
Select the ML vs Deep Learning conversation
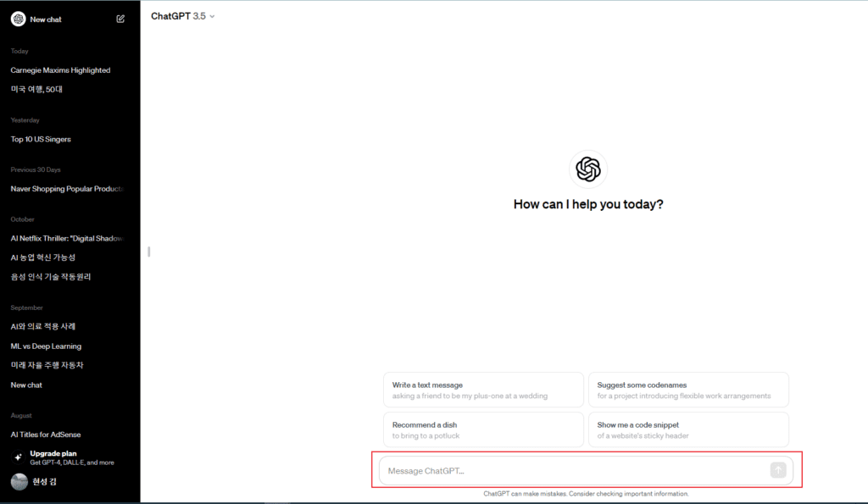(x=46, y=346)
